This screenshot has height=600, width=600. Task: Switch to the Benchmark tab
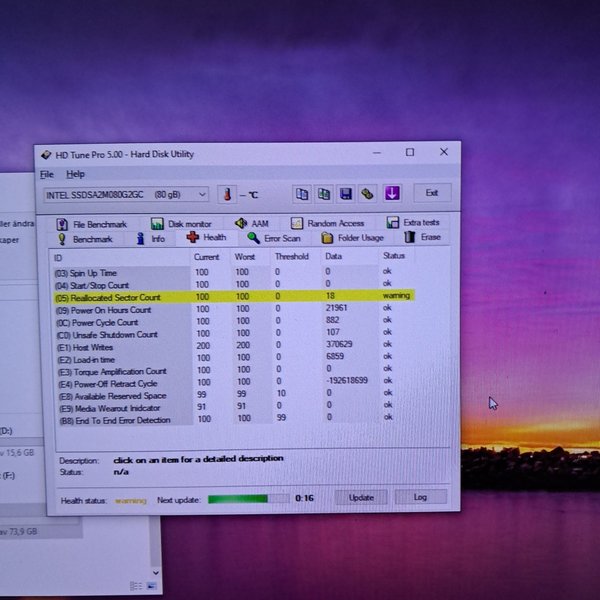point(85,239)
